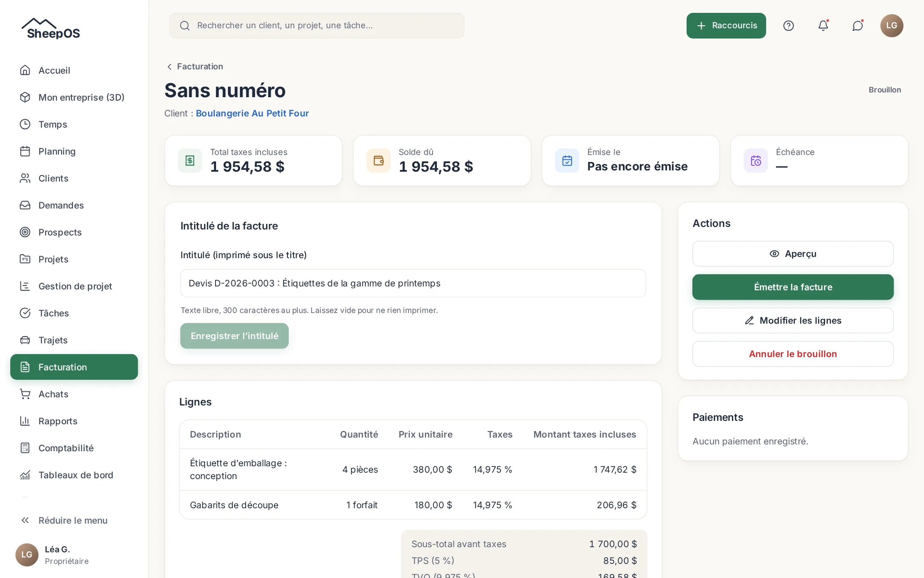
Task: Click the Raccourcis button
Action: [726, 26]
